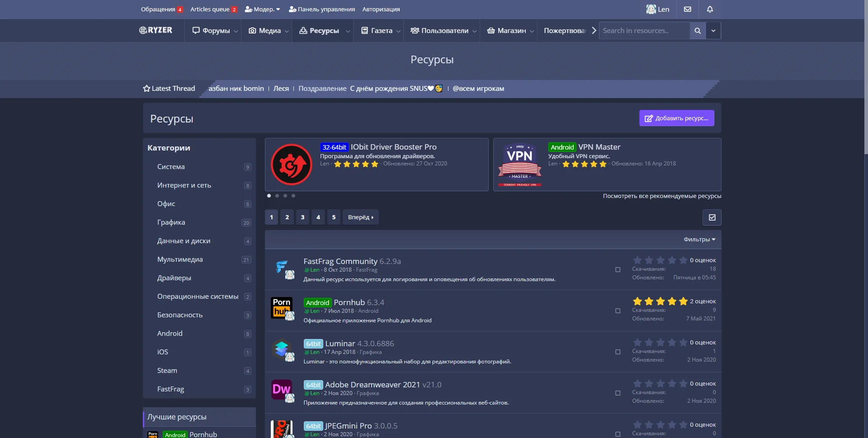The height and width of the screenshot is (438, 868).
Task: Click the RYZER site logo
Action: pos(156,30)
